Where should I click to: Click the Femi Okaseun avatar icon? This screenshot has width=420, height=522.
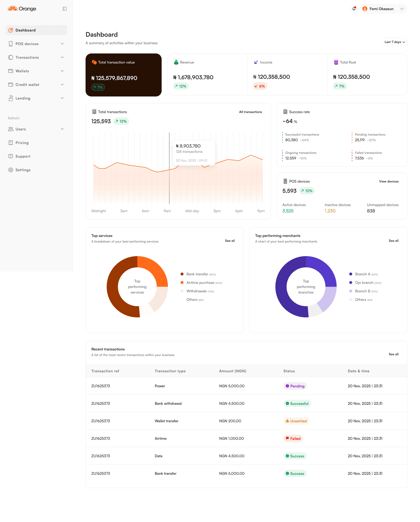coord(365,9)
